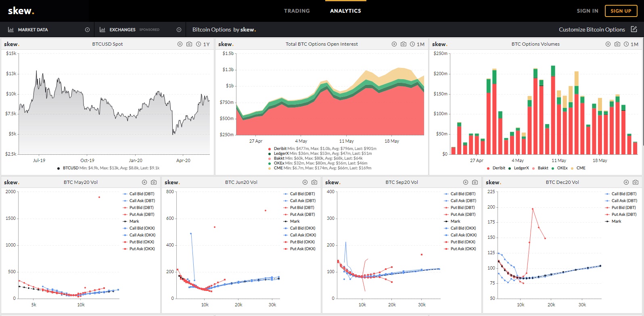Click camera icon on BTC Sep20 Vol chart

coord(475,182)
